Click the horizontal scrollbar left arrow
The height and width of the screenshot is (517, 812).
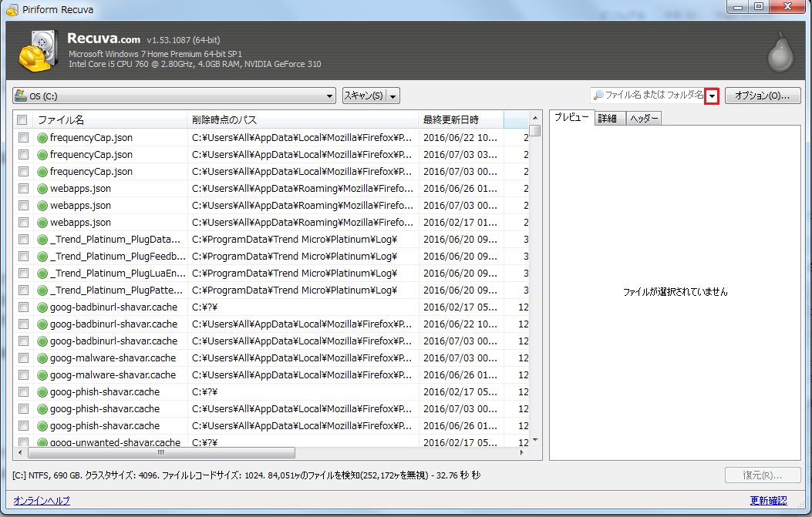click(20, 453)
